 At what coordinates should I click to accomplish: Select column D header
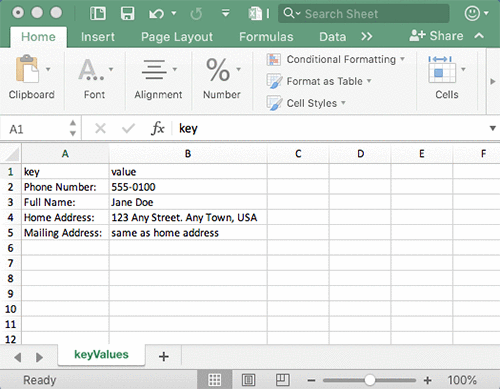[360, 154]
